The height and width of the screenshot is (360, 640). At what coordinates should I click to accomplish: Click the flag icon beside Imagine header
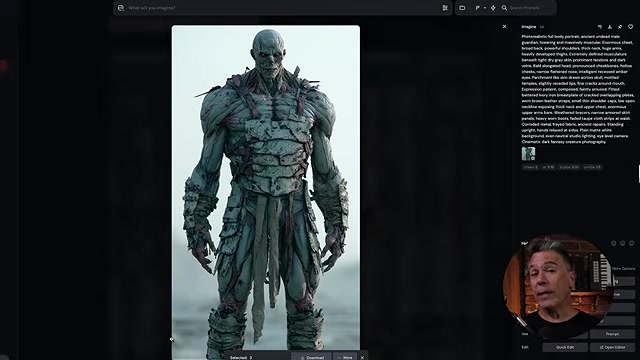click(600, 27)
